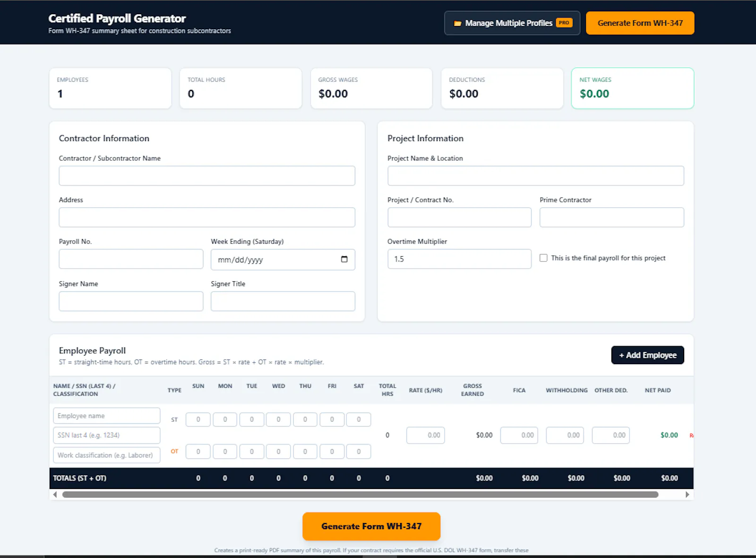Click the ST Friday hours field
The height and width of the screenshot is (558, 756).
(x=332, y=419)
